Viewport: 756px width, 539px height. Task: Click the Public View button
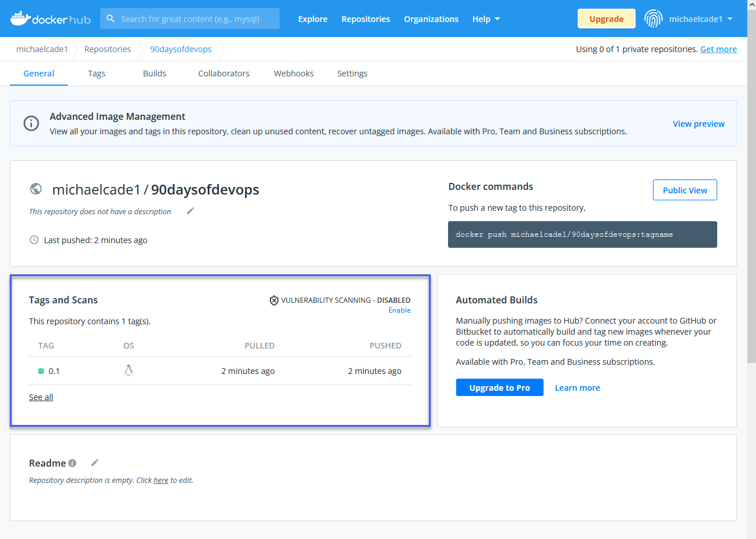click(x=685, y=190)
